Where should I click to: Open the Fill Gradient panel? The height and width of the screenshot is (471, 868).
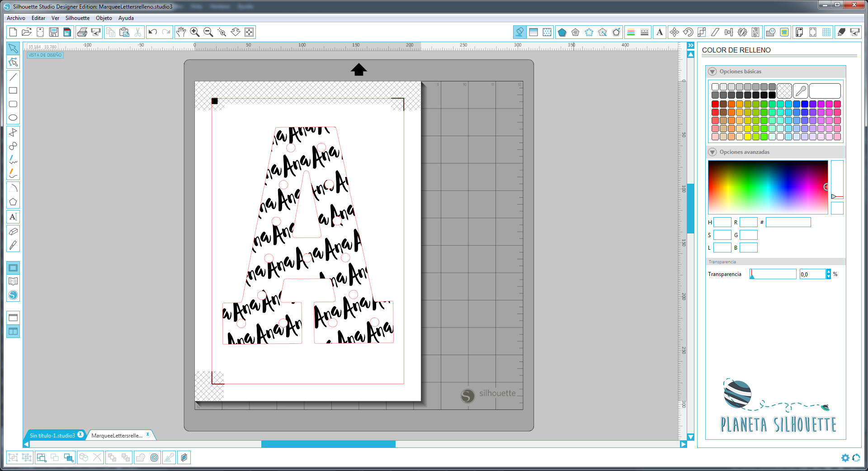pyautogui.click(x=533, y=32)
